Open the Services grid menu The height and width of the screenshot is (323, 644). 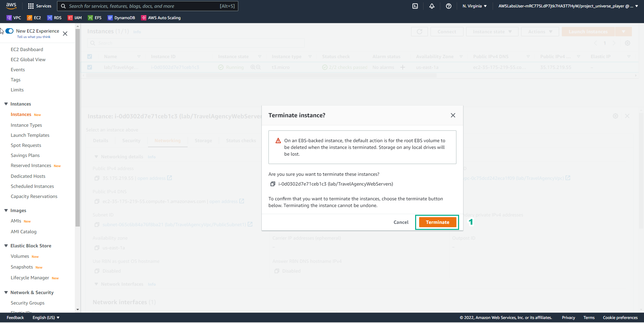click(x=40, y=6)
